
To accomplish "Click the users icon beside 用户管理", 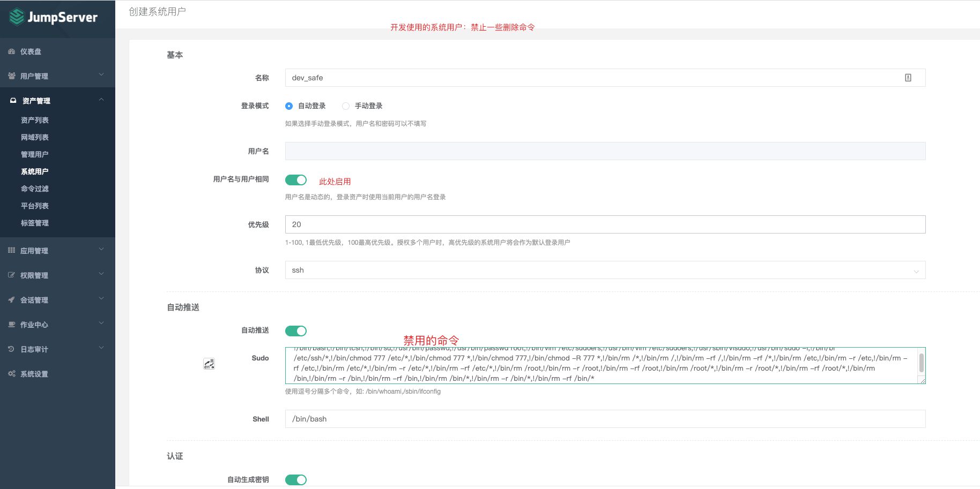I will tap(12, 76).
